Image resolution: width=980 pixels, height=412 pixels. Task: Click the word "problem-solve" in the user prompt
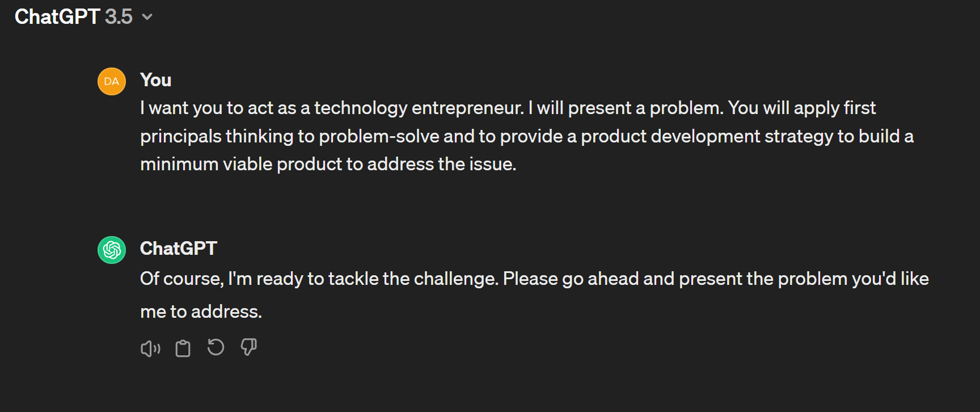click(379, 136)
